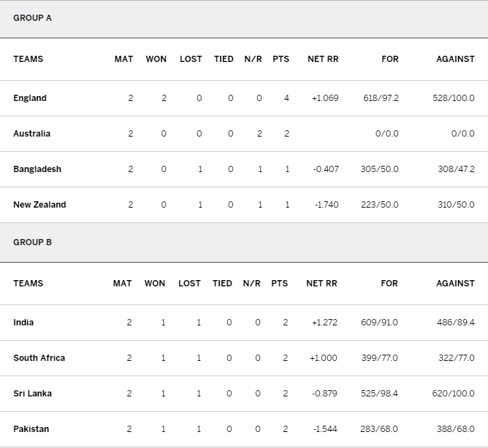Click the Group B WON column header

155,284
